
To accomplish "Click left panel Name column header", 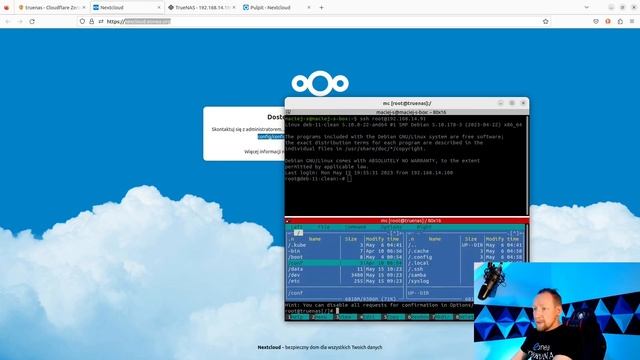I will 314,239.
